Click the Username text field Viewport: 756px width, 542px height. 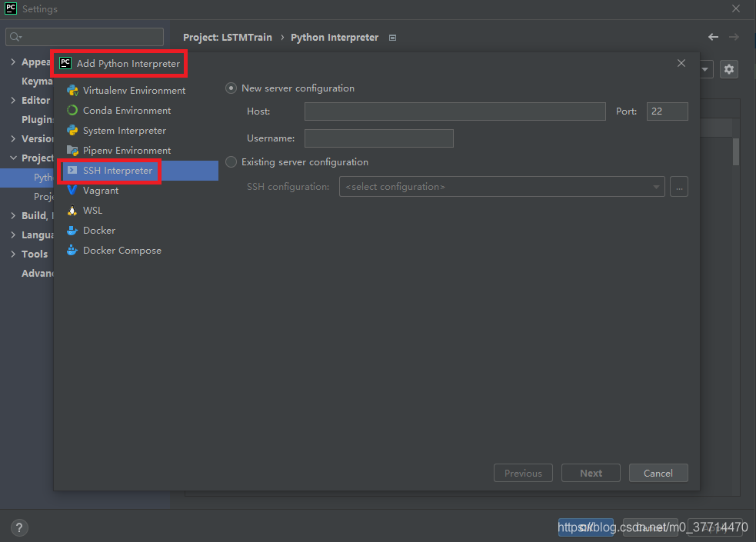[378, 138]
